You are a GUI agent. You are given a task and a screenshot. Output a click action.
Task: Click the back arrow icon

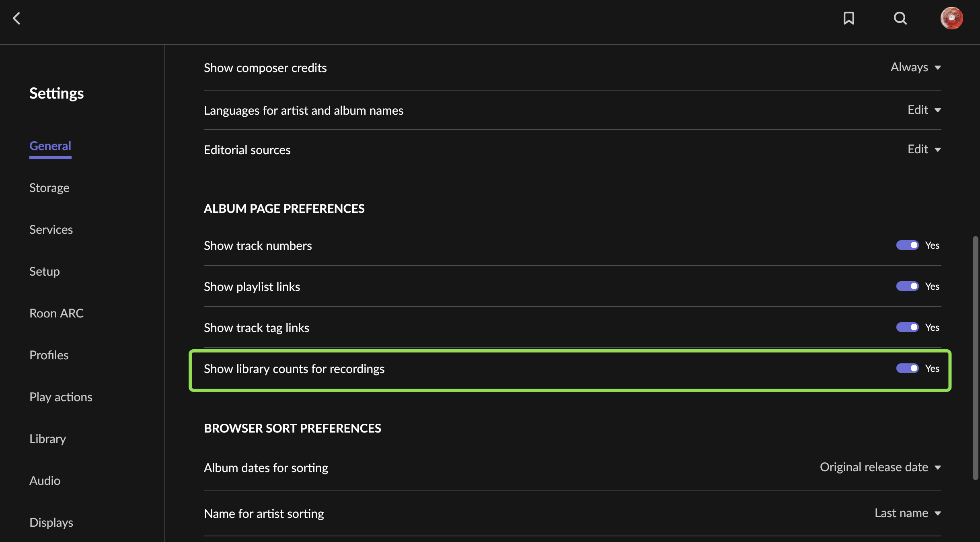pos(17,18)
